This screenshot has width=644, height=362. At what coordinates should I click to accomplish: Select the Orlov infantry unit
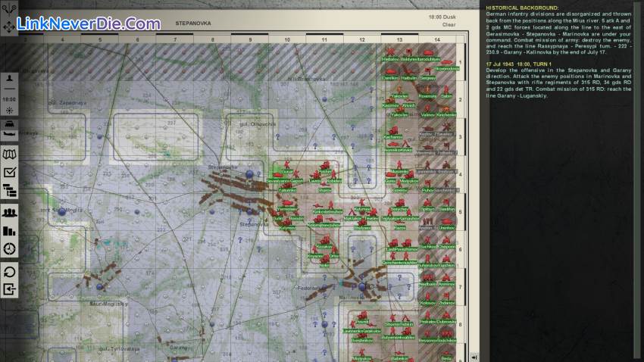(x=334, y=252)
